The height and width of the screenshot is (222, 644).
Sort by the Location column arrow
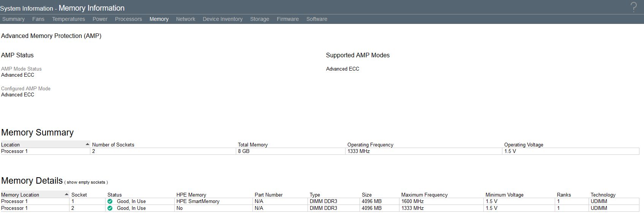[x=87, y=145]
